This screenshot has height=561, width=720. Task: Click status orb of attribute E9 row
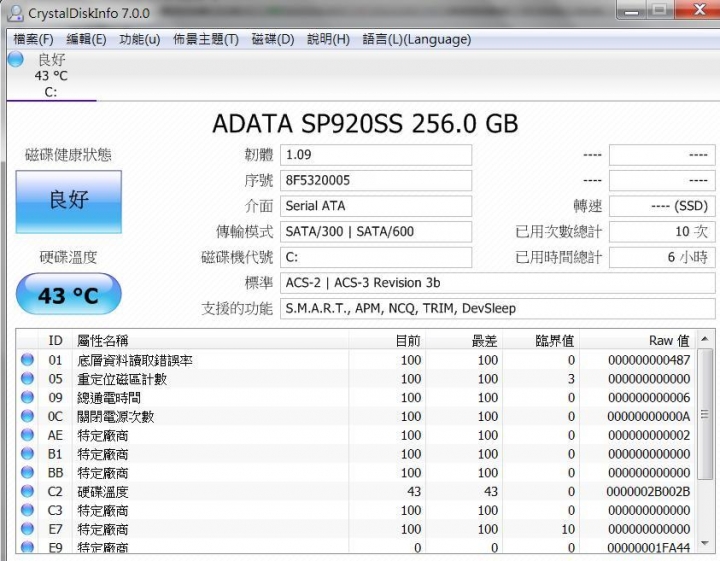[x=28, y=547]
